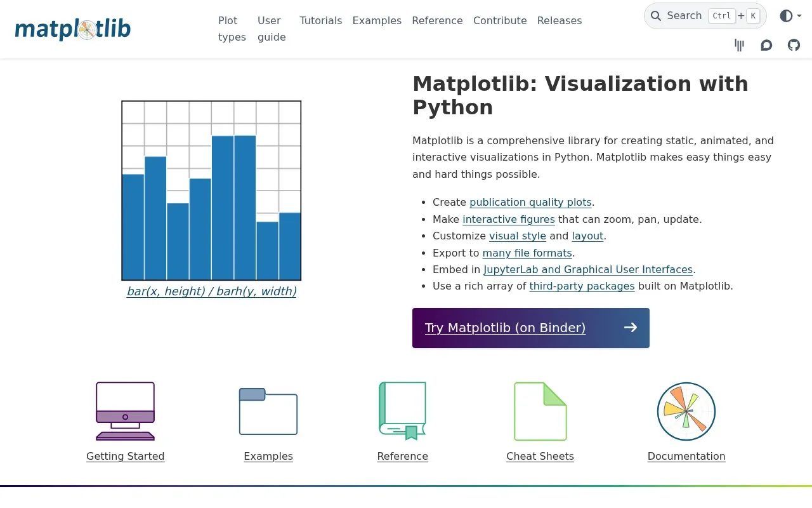Click the Documentation text link
The image size is (812, 508).
(x=686, y=456)
